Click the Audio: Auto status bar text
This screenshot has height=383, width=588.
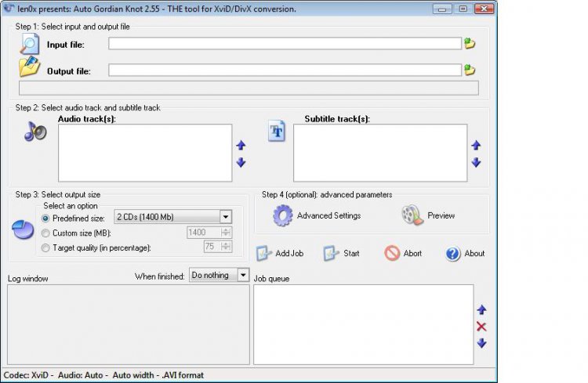pyautogui.click(x=80, y=375)
